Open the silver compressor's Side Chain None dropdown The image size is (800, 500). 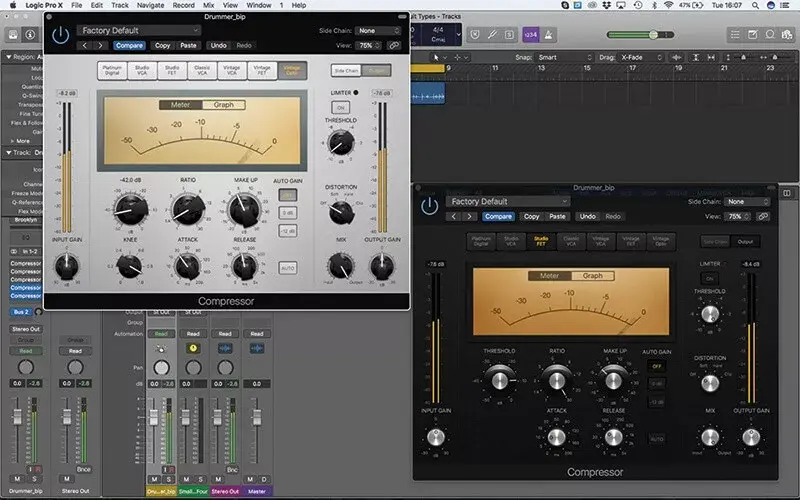click(x=378, y=31)
